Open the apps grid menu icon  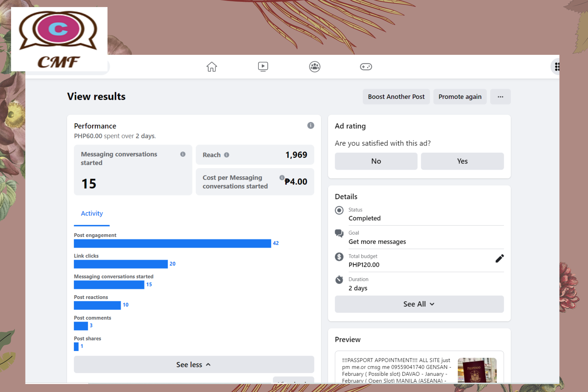pyautogui.click(x=556, y=66)
